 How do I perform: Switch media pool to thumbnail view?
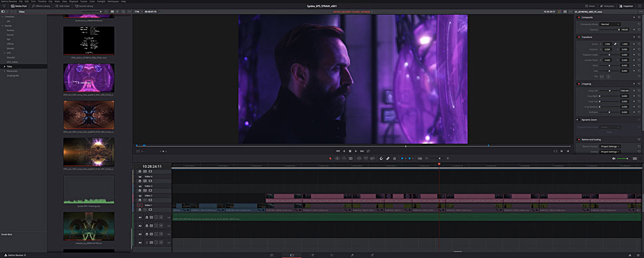[113, 11]
